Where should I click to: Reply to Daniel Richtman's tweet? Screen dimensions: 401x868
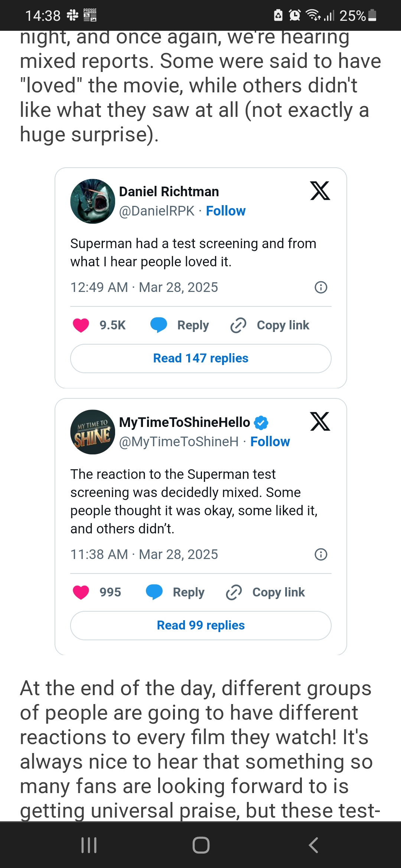pyautogui.click(x=180, y=325)
